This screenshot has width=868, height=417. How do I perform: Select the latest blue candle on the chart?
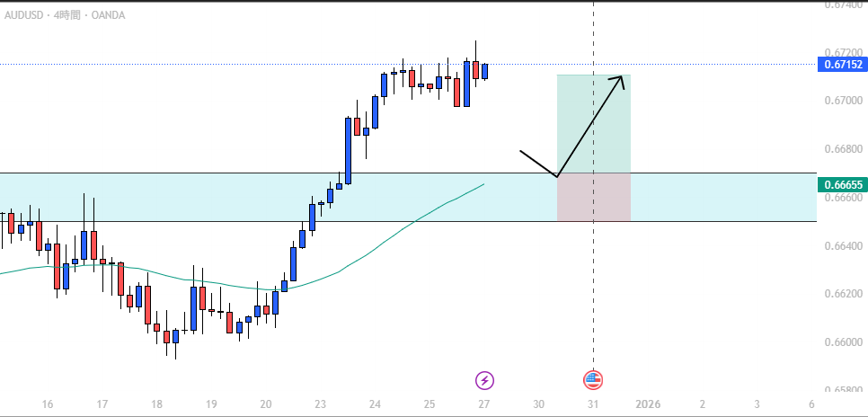485,71
